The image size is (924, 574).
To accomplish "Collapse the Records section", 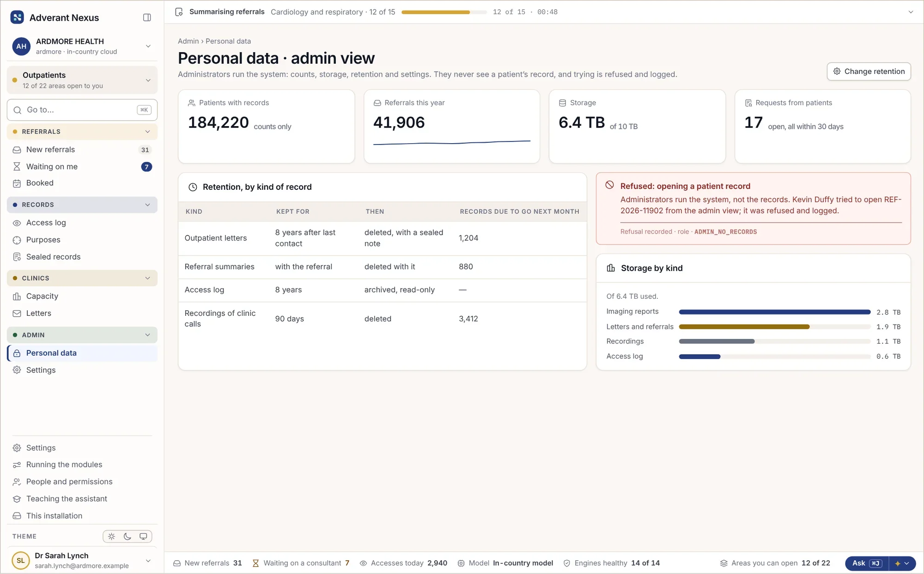I will tap(82, 205).
